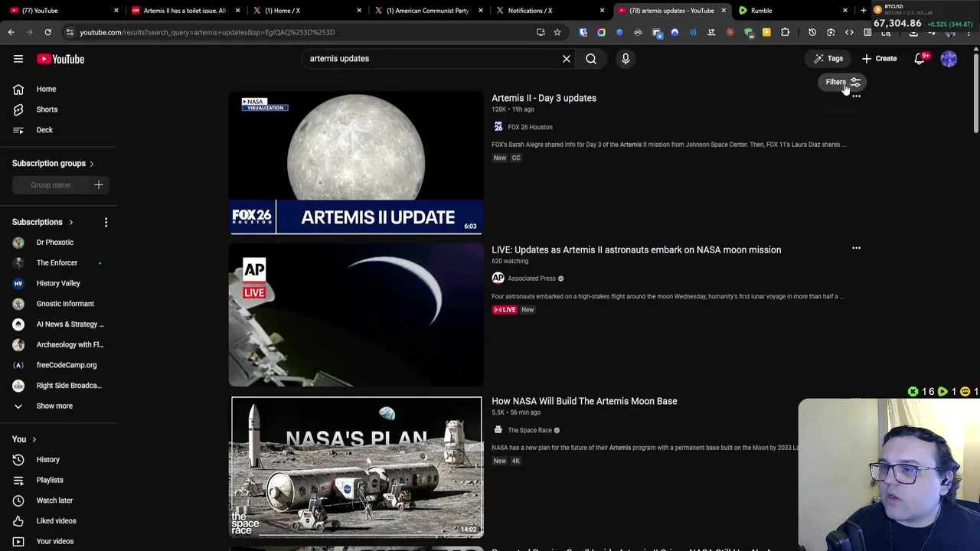Open Dr Phoxotic channel subscription
980x551 pixels.
click(x=55, y=243)
